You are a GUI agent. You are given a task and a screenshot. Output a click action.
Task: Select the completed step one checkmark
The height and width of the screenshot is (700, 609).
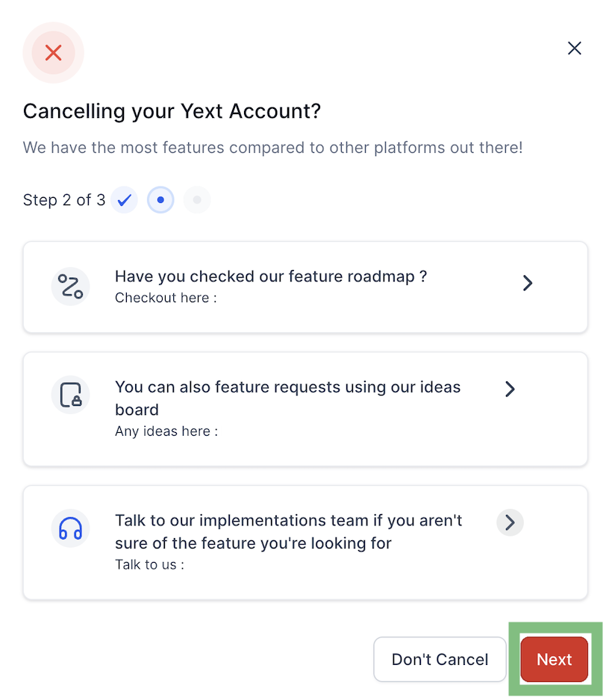click(x=124, y=199)
